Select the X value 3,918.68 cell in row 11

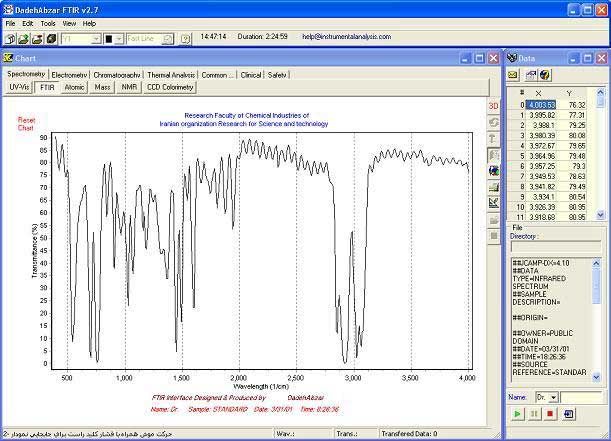[x=541, y=217]
